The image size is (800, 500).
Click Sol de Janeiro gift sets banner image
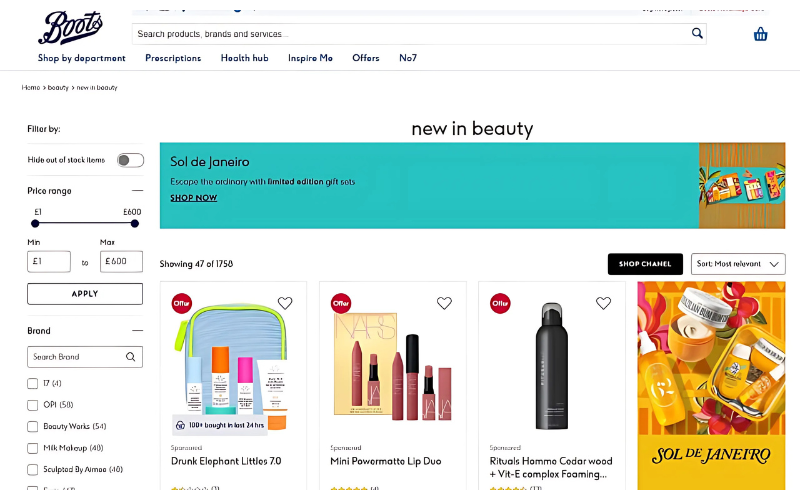tap(742, 186)
